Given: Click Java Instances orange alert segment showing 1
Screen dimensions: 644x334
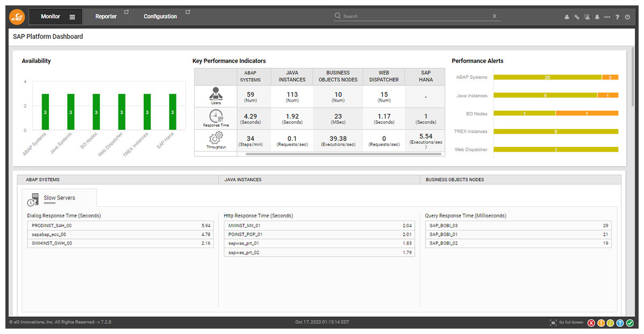Looking at the screenshot, I should tap(608, 96).
